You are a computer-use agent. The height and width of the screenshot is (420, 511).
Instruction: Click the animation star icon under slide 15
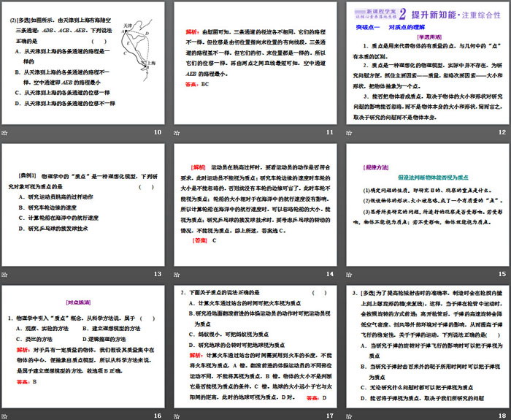click(x=348, y=274)
